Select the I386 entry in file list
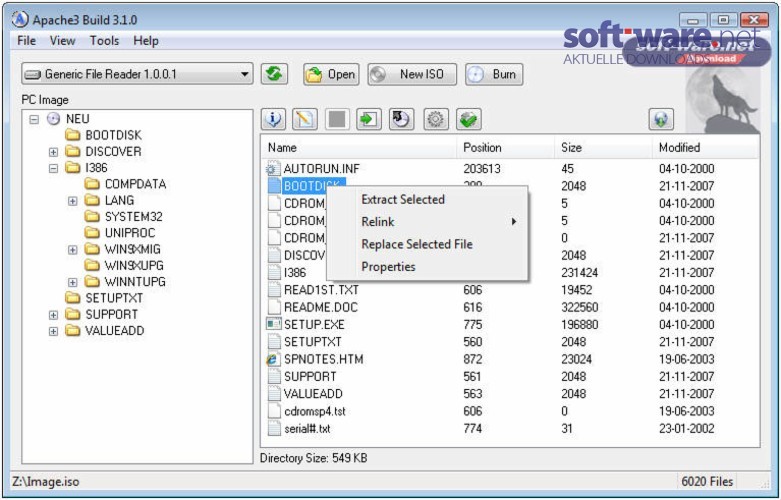The height and width of the screenshot is (500, 781). click(x=295, y=272)
